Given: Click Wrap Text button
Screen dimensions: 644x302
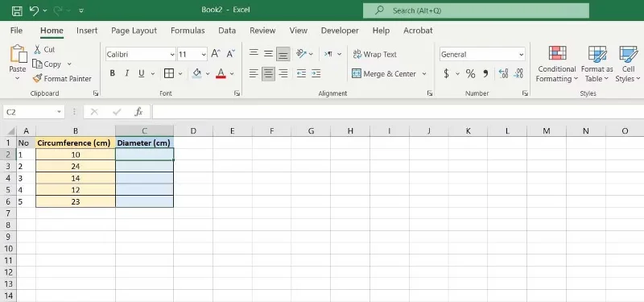Looking at the screenshot, I should click(x=374, y=54).
